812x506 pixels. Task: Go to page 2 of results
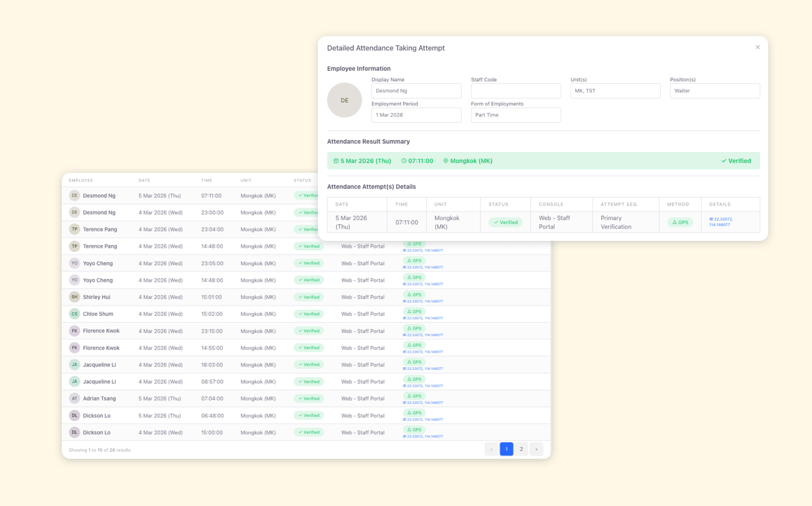point(521,449)
